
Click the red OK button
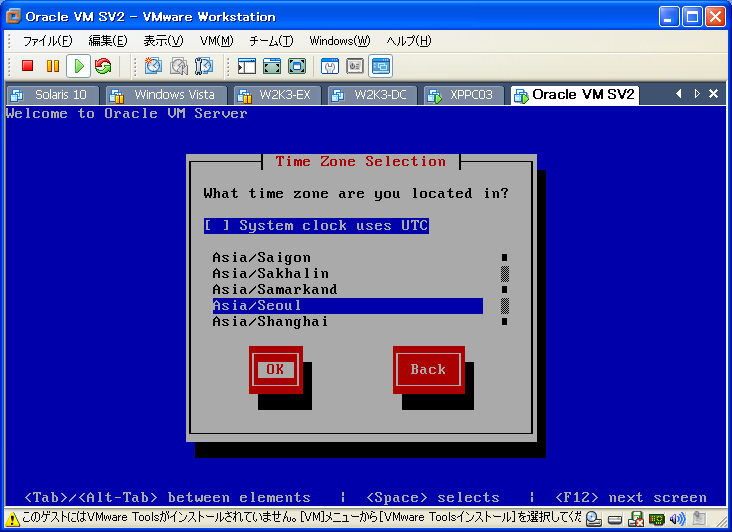pyautogui.click(x=275, y=370)
